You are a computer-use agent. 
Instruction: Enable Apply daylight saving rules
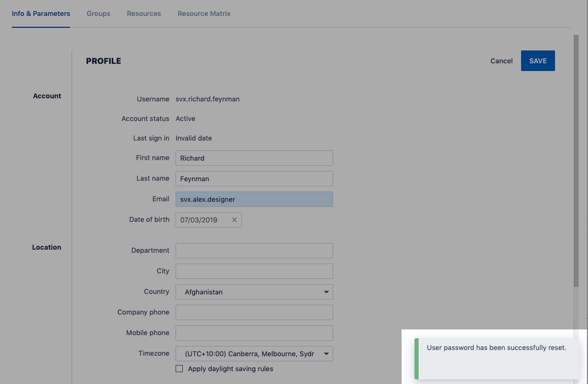point(179,369)
